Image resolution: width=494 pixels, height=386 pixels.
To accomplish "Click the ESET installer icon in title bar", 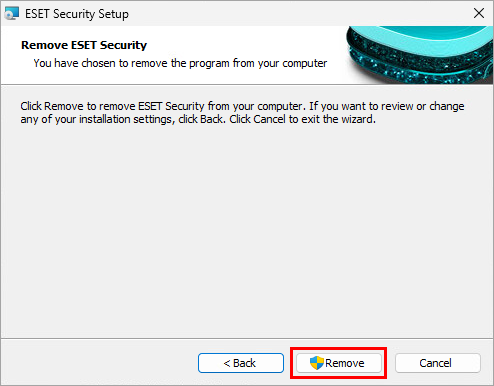I will tap(12, 14).
